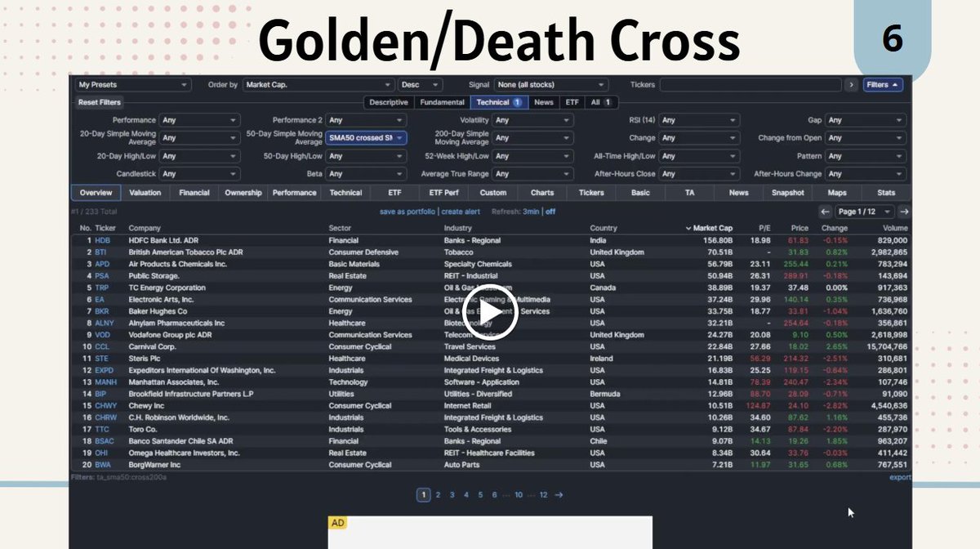This screenshot has height=549, width=980.
Task: Set refresh to 3min
Action: click(x=531, y=212)
